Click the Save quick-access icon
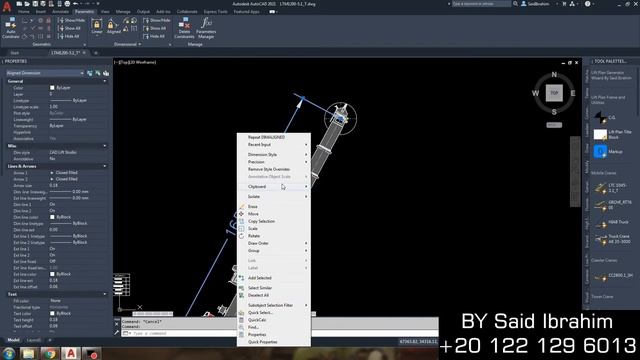 click(x=35, y=4)
